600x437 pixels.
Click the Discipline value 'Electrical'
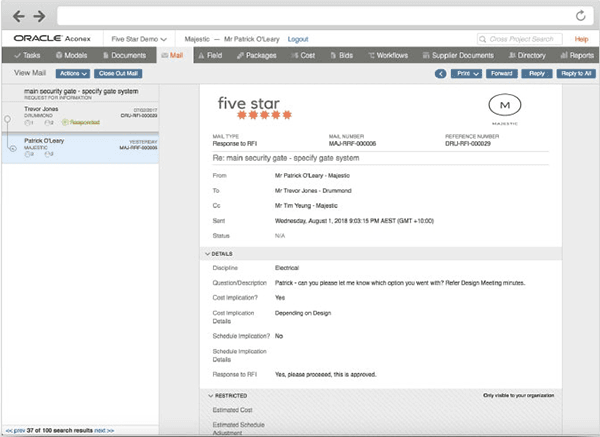pos(287,268)
